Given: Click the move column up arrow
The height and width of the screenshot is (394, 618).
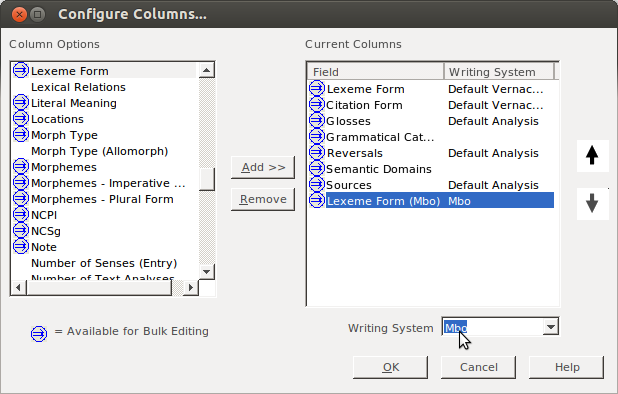Looking at the screenshot, I should point(592,156).
